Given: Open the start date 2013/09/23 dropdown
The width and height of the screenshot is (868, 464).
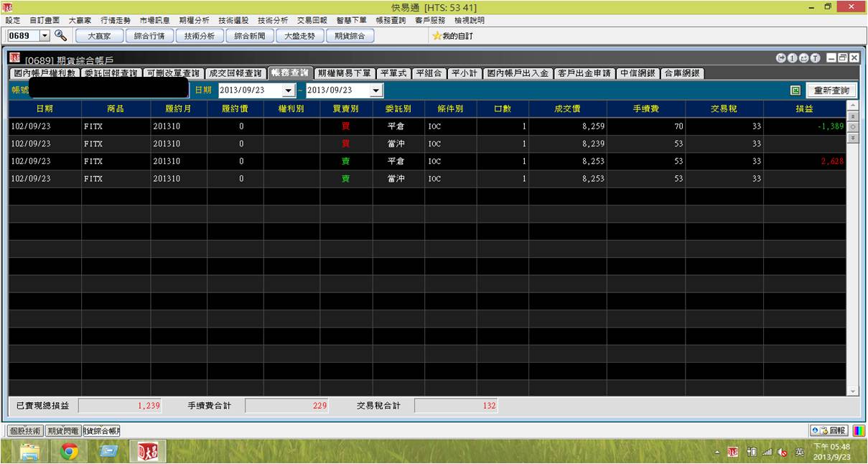Looking at the screenshot, I should [289, 91].
